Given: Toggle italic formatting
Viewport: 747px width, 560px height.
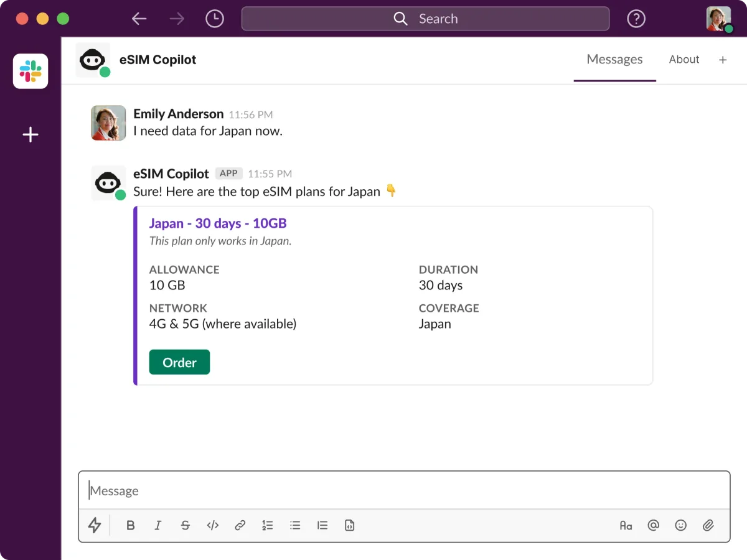Looking at the screenshot, I should [157, 525].
